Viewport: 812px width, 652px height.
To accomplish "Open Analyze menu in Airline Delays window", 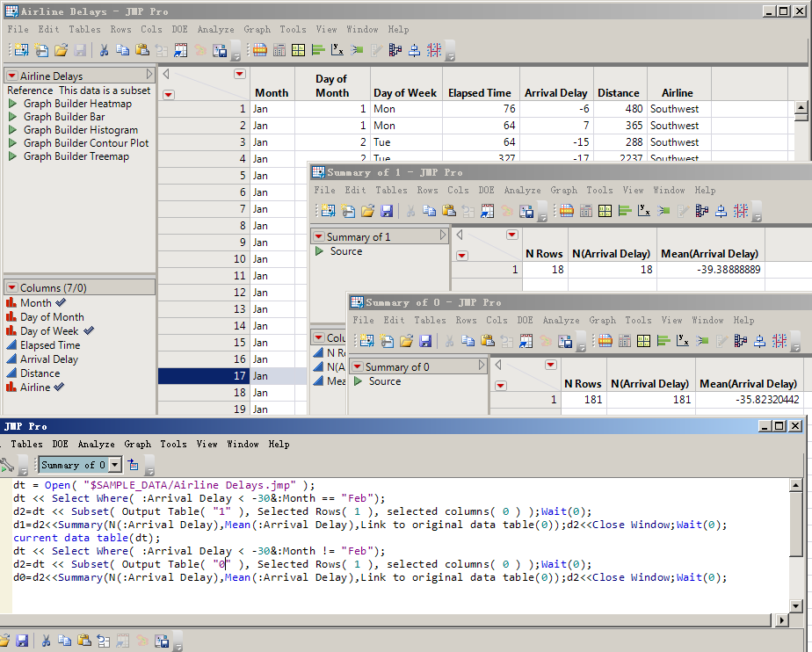I will [215, 29].
